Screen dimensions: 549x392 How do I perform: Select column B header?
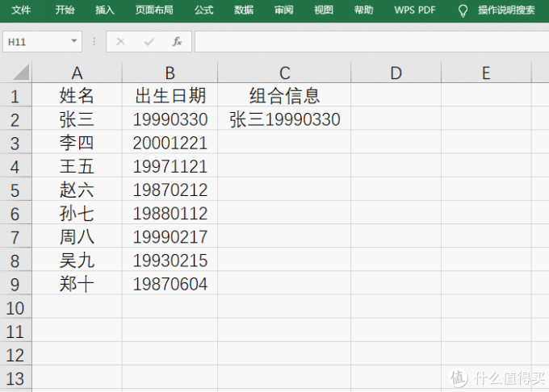point(170,73)
